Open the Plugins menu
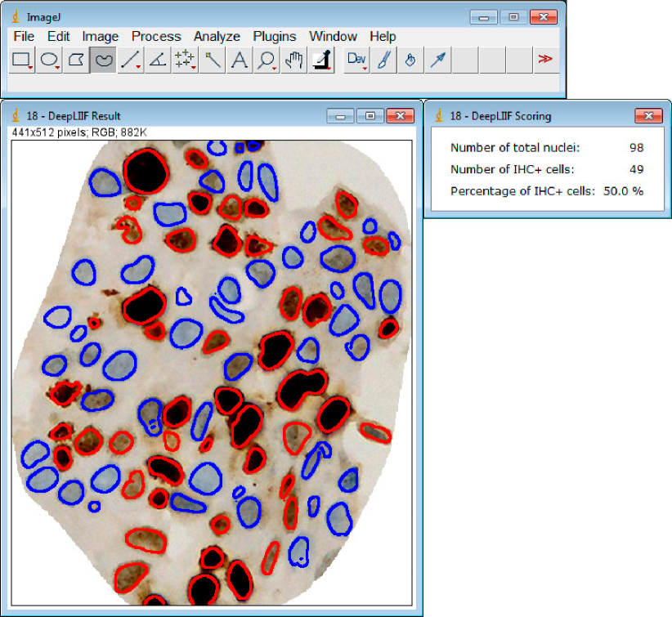The height and width of the screenshot is (617, 672). [274, 36]
